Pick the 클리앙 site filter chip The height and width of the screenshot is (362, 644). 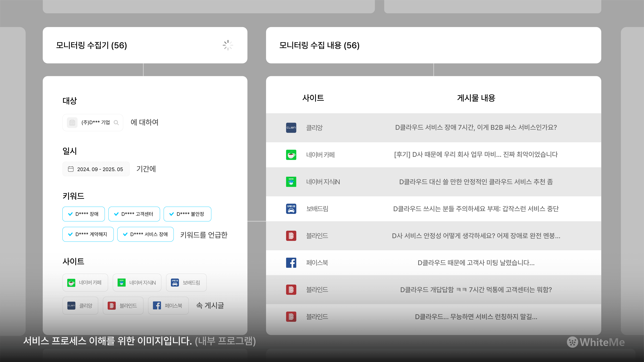point(80,306)
